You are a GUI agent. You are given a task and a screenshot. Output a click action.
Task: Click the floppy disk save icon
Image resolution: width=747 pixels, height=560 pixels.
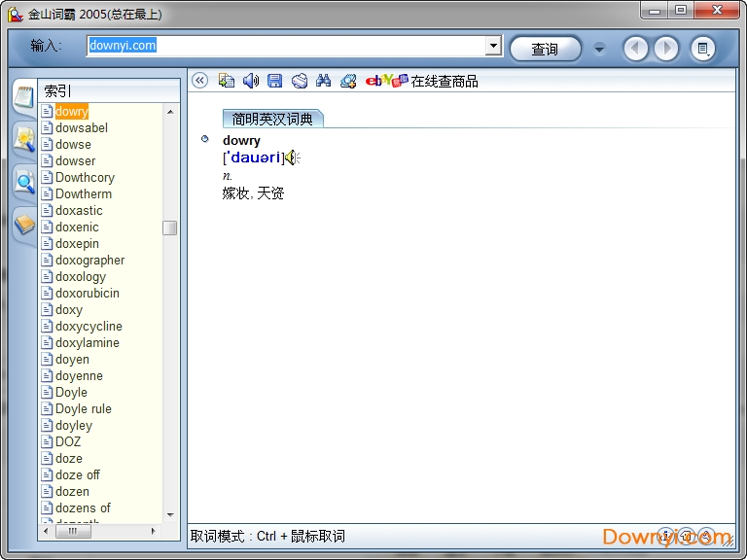274,81
